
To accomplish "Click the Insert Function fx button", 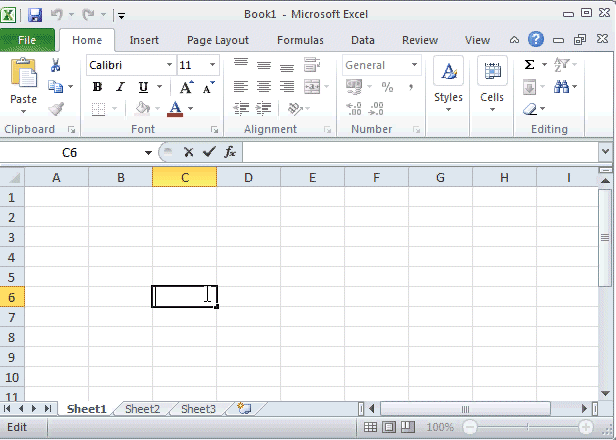I will click(230, 152).
